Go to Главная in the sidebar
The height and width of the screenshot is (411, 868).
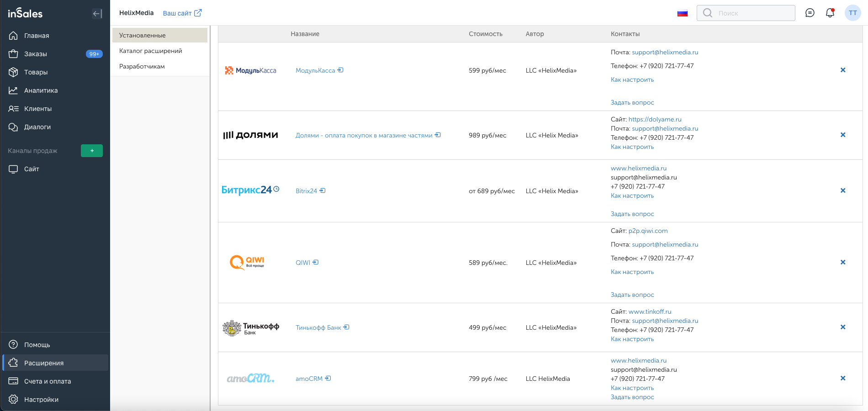(x=55, y=36)
